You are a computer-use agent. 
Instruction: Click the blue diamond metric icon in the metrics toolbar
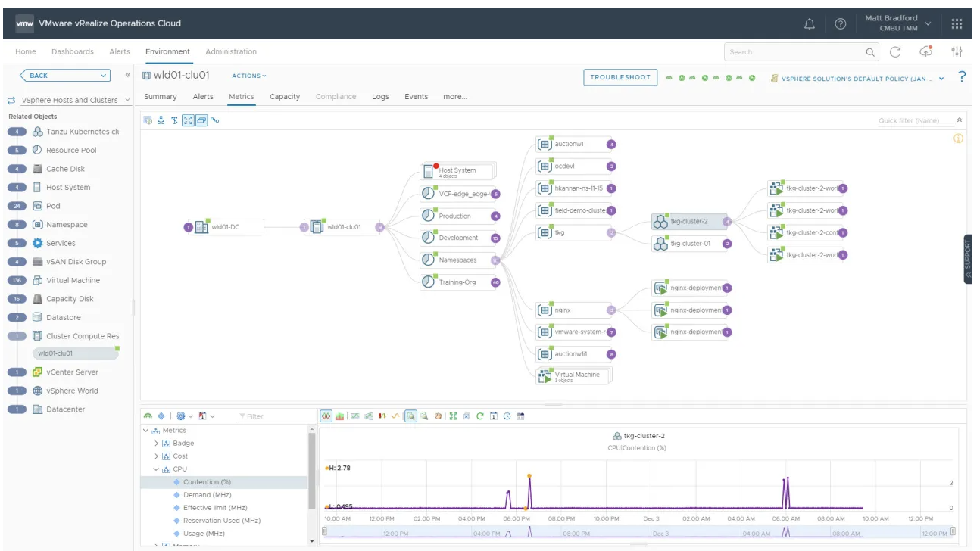click(x=161, y=416)
